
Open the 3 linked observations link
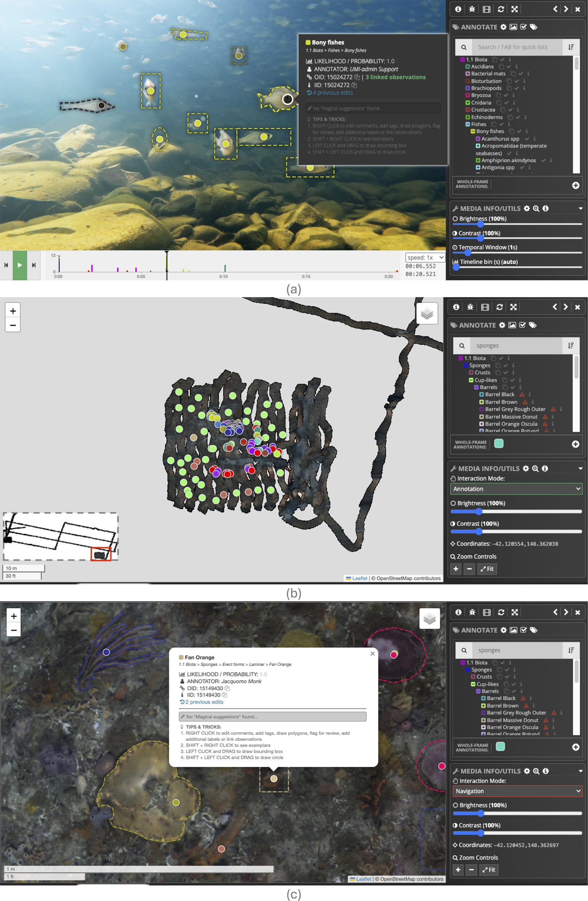pyautogui.click(x=395, y=77)
